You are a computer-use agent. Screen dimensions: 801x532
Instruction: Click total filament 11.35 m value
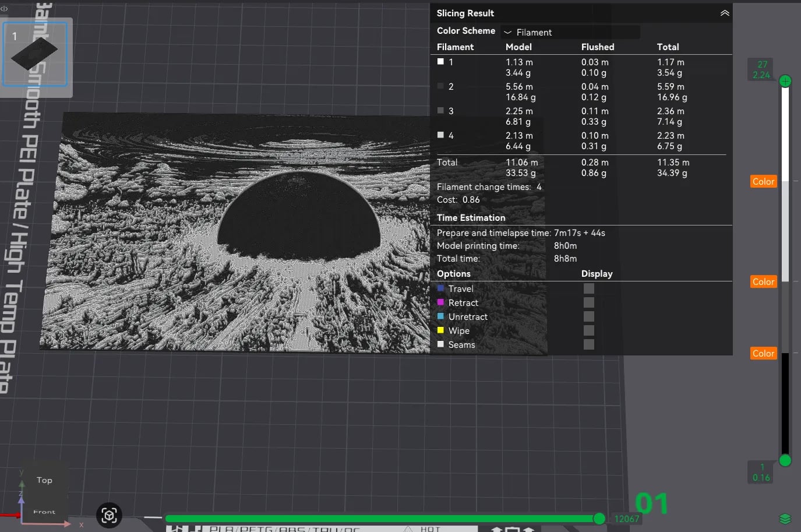tap(673, 163)
